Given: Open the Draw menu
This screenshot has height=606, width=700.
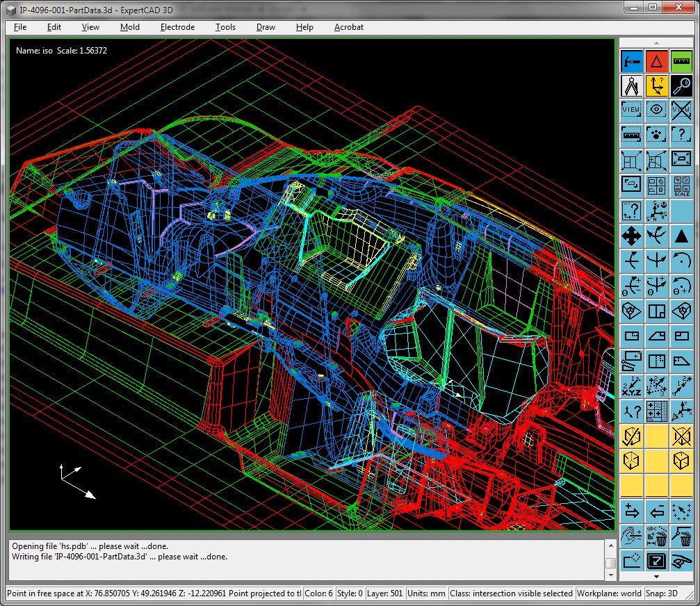Looking at the screenshot, I should point(266,27).
